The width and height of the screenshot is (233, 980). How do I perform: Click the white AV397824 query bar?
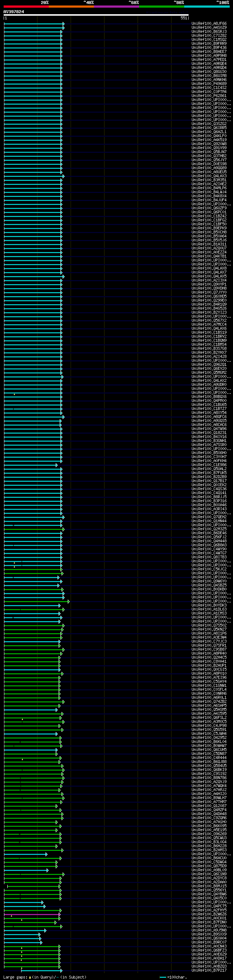96,15
